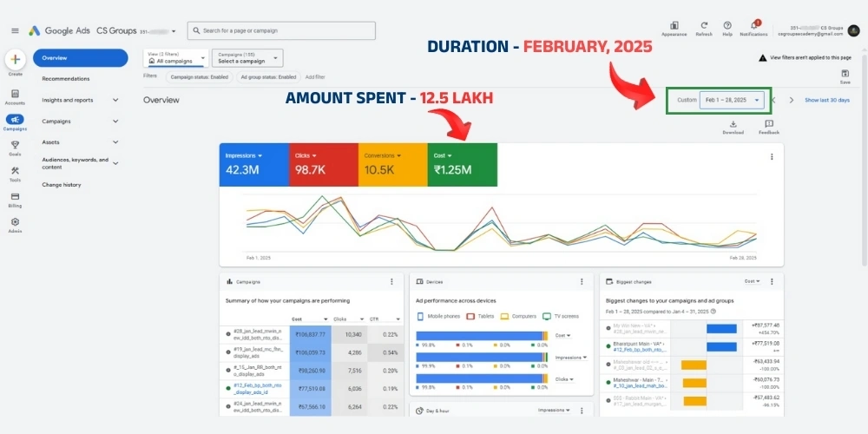Click the Add filter link
The height and width of the screenshot is (434, 868).
click(315, 76)
